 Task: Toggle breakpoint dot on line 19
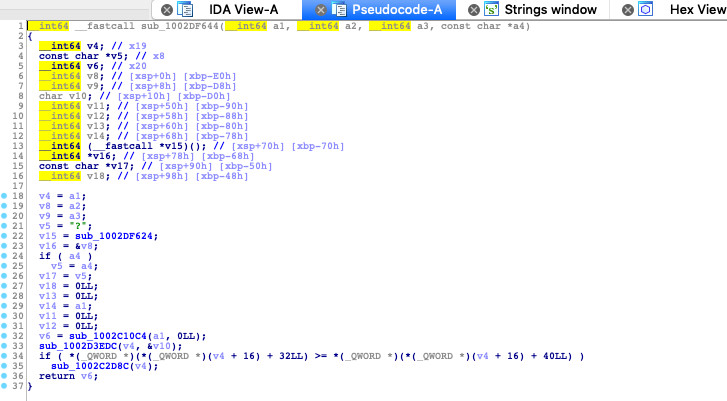point(4,206)
